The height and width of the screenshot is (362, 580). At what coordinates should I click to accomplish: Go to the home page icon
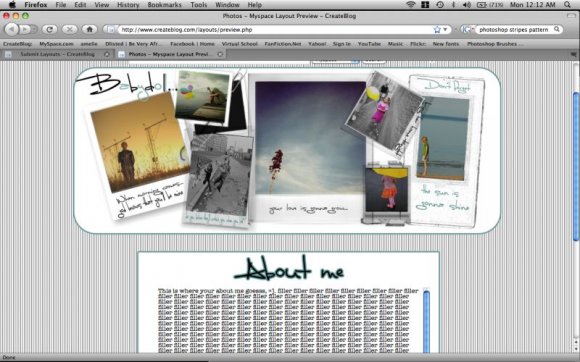(x=89, y=29)
